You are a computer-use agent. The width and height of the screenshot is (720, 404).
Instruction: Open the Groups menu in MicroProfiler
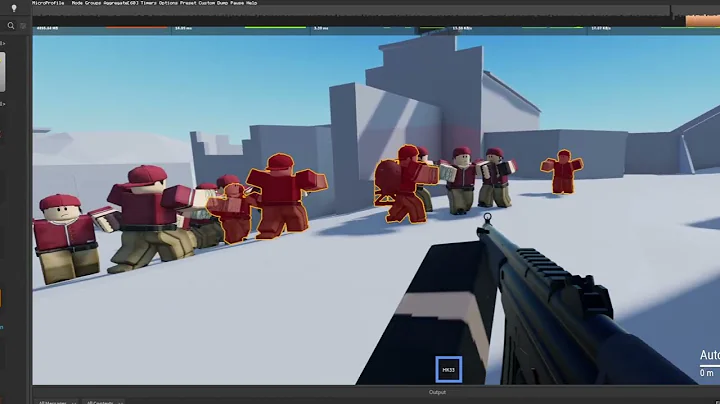tap(93, 3)
